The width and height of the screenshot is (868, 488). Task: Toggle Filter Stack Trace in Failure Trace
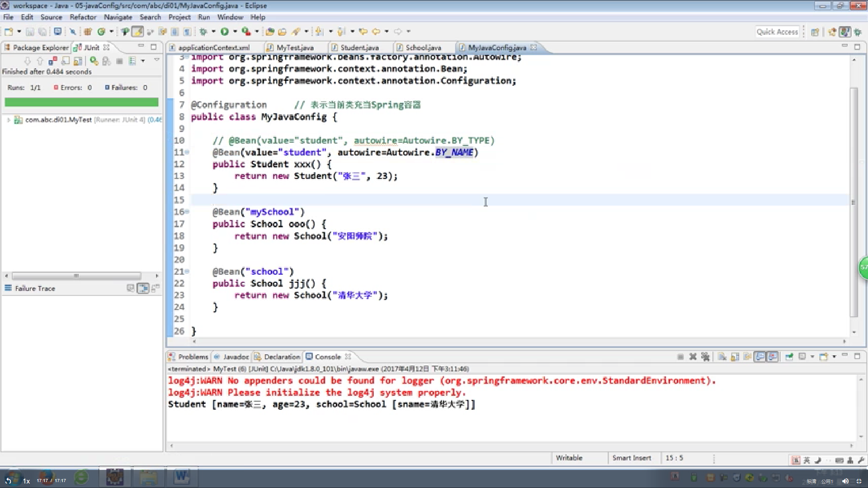click(x=143, y=288)
